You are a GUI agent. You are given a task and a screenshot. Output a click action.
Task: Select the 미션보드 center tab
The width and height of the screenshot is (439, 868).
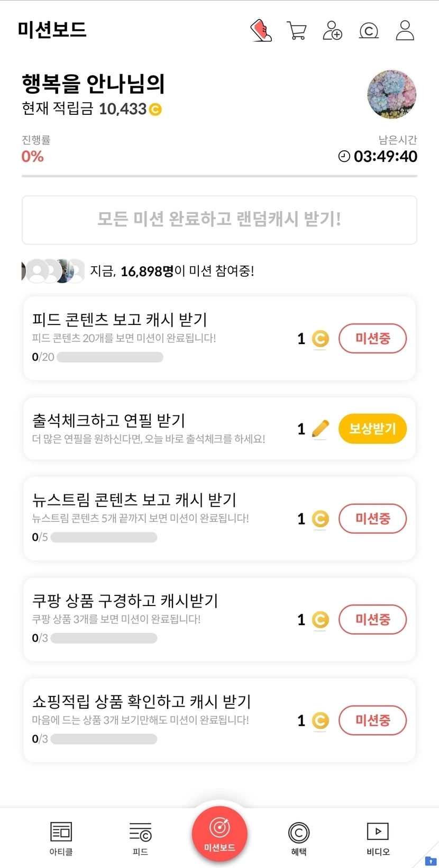coord(219,833)
